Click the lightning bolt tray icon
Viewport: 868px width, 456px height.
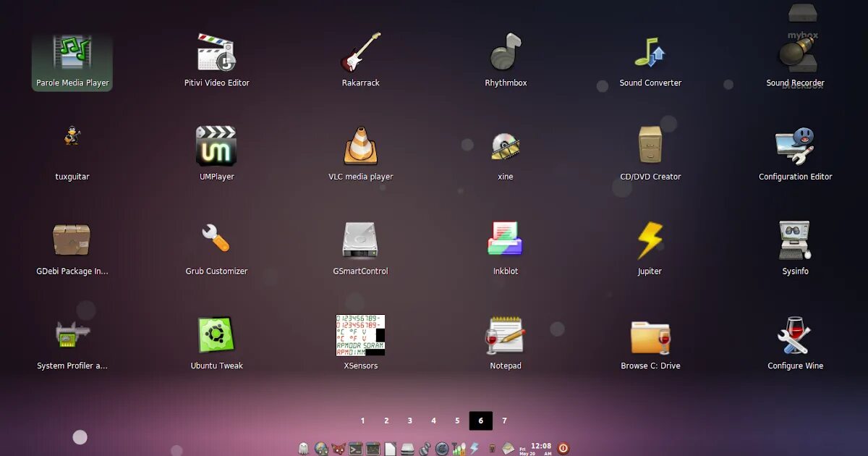[x=475, y=449]
